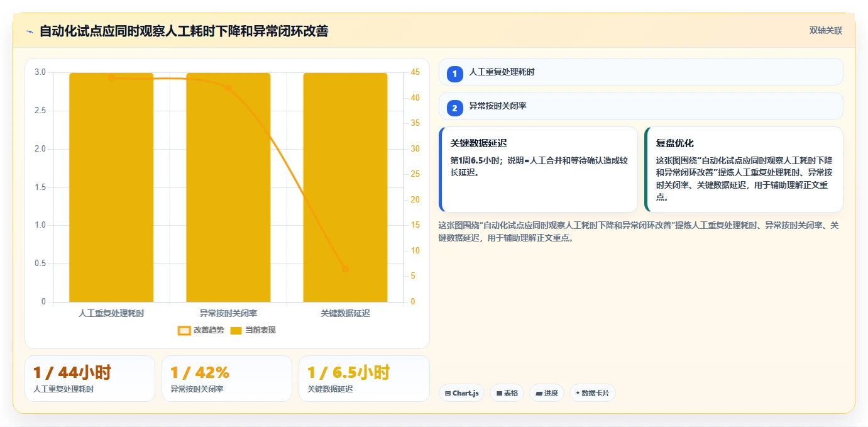Click the 人工重复处理耗时 bar in chart

click(x=111, y=187)
